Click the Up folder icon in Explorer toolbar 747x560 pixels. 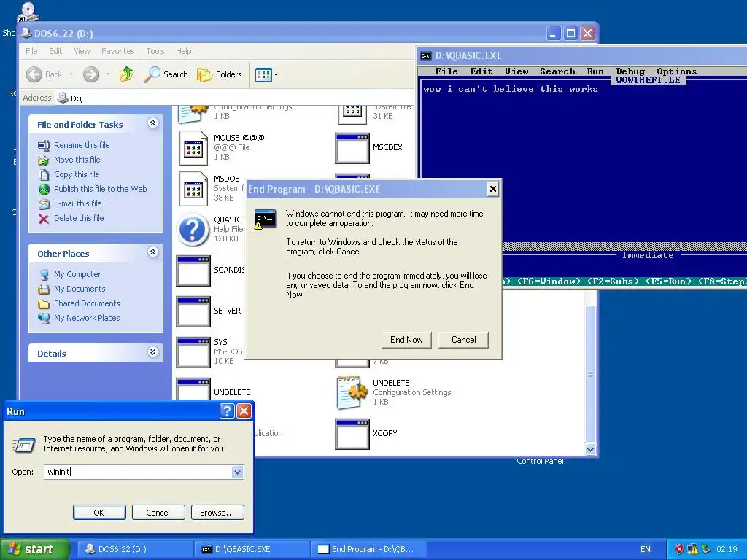coord(125,74)
